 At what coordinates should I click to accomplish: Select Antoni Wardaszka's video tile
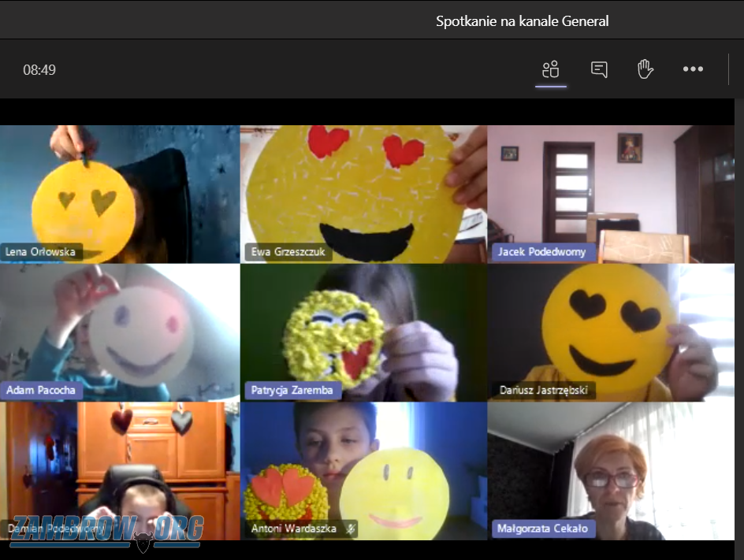[x=363, y=469]
